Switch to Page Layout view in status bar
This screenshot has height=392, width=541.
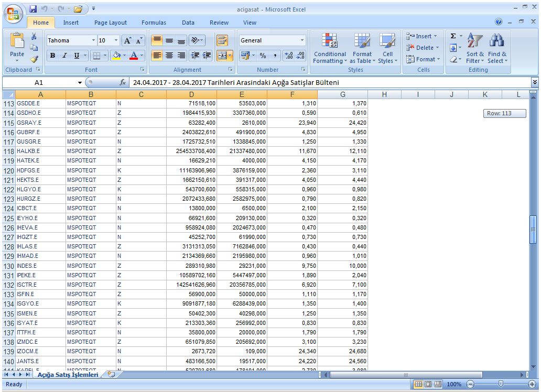click(x=428, y=384)
